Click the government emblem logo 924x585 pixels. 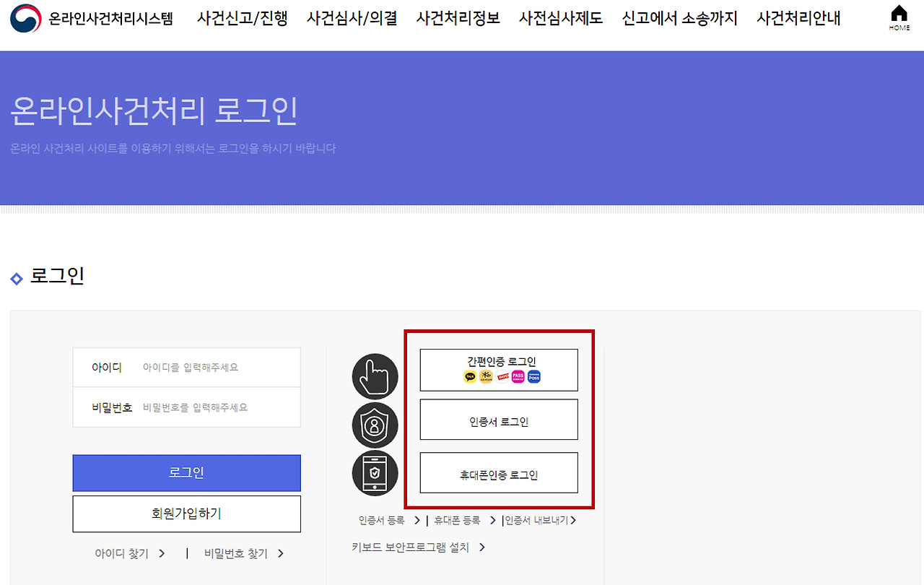click(x=27, y=17)
